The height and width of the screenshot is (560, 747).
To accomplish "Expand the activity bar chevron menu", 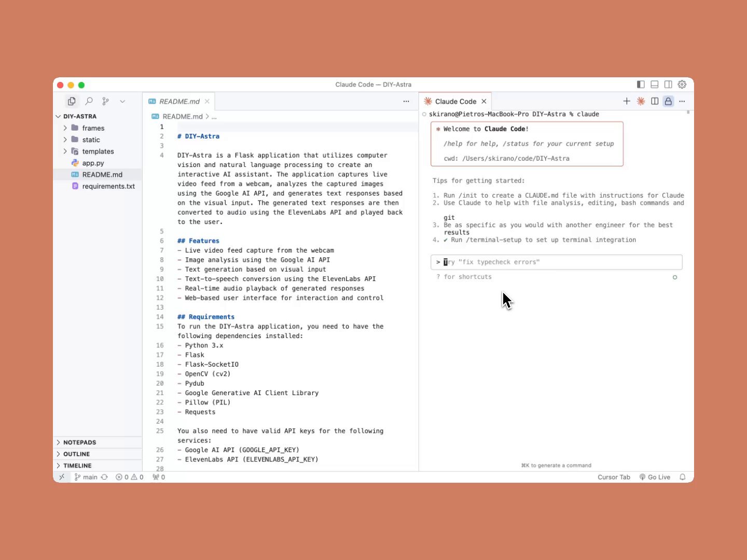I will tap(122, 102).
